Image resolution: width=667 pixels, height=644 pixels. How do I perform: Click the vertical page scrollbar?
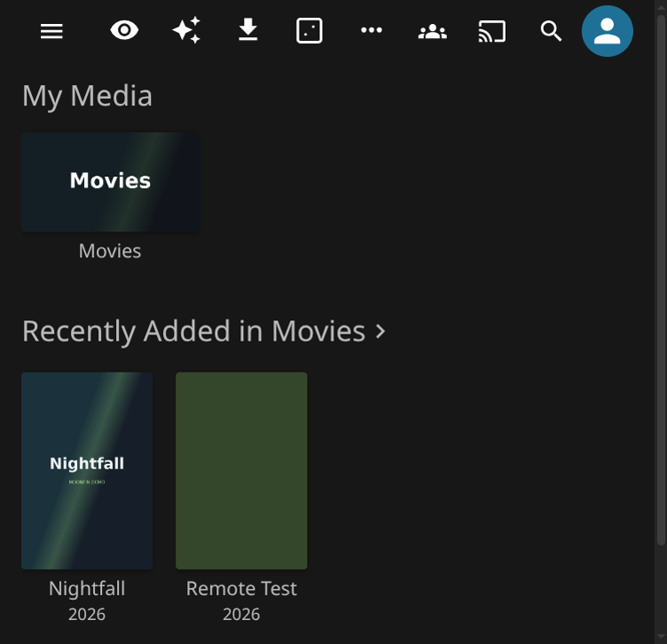(661, 280)
